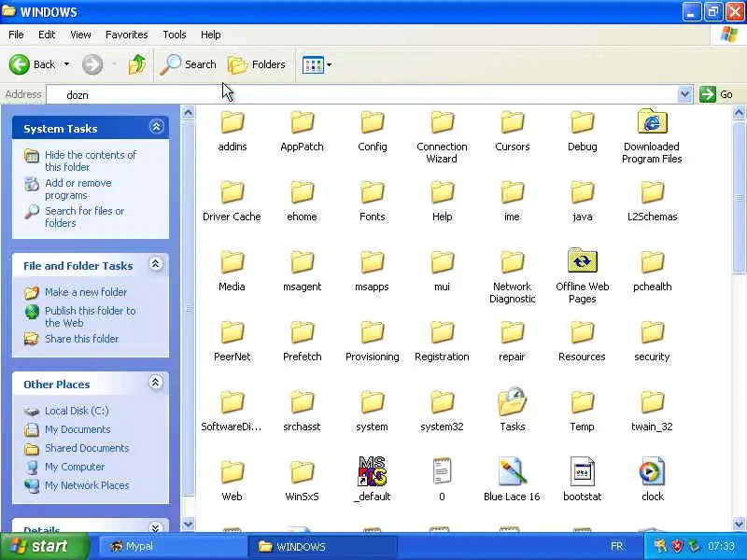Select the Offline Web Pages folder icon
The height and width of the screenshot is (560, 747).
click(x=582, y=260)
